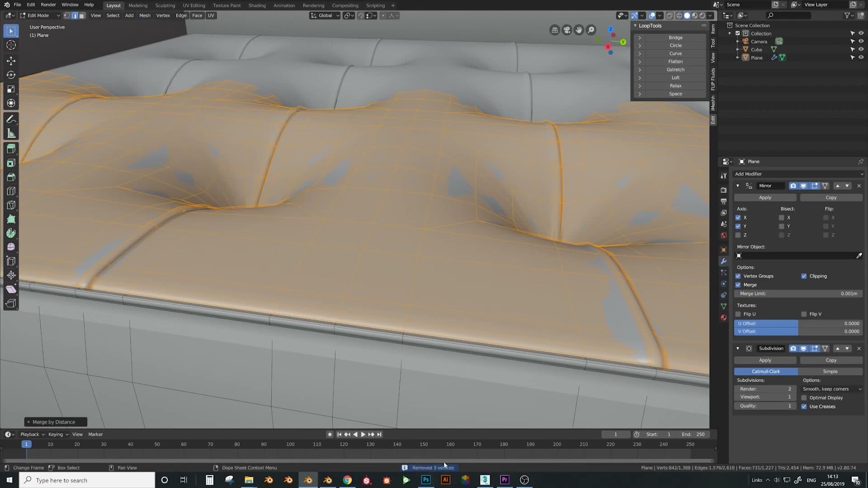Hide the Plane object in outliner
This screenshot has width=868, height=488.
(x=861, y=57)
